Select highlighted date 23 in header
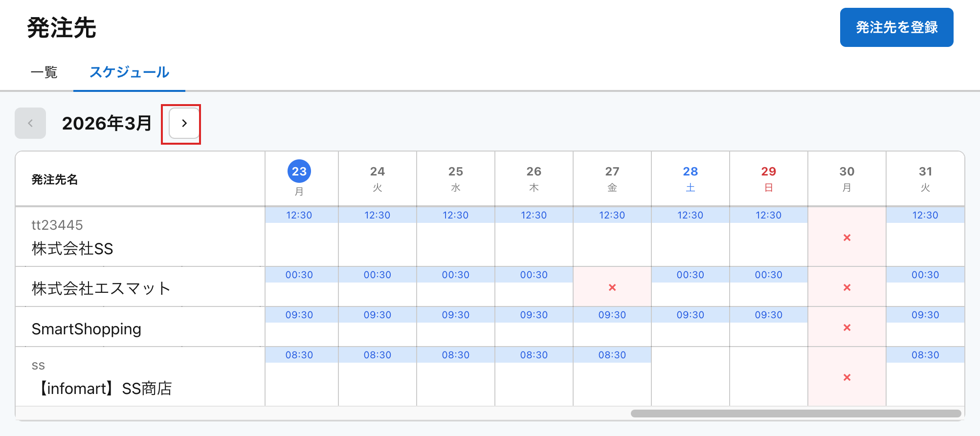 [299, 172]
